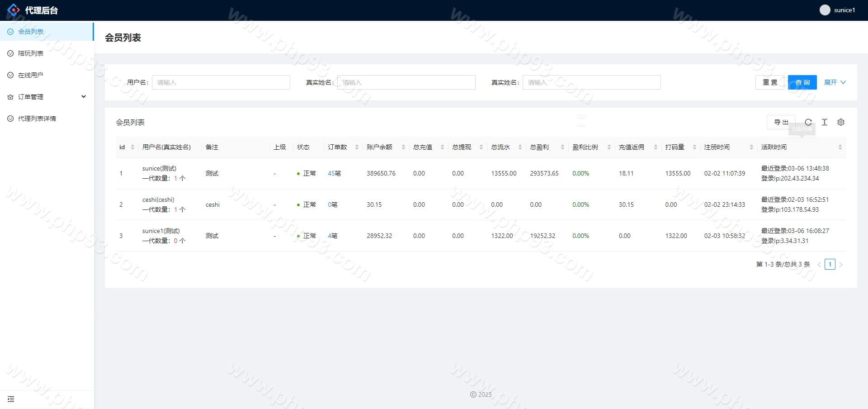Screen dimensions: 868x409
Task: Open 在线用户 in the sidebar
Action: [x=31, y=75]
